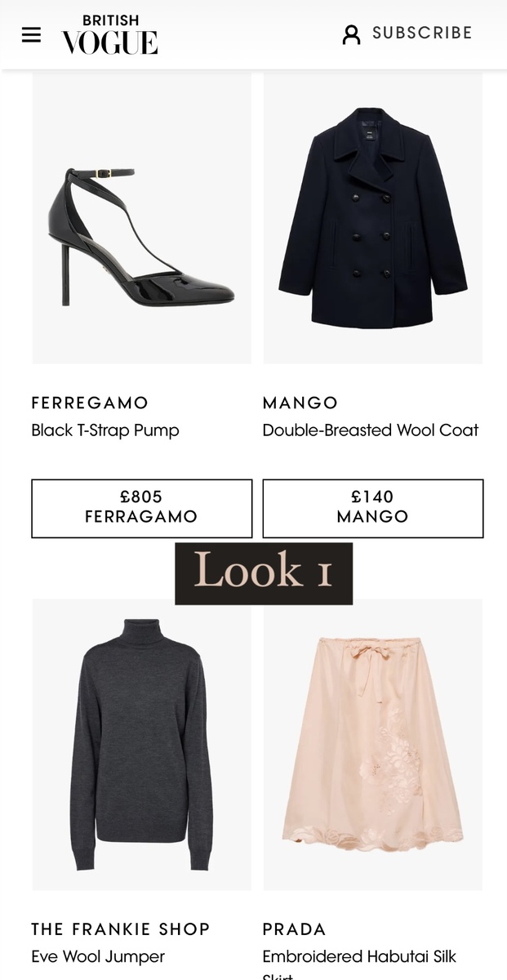Click the £140 Mango button

373,508
